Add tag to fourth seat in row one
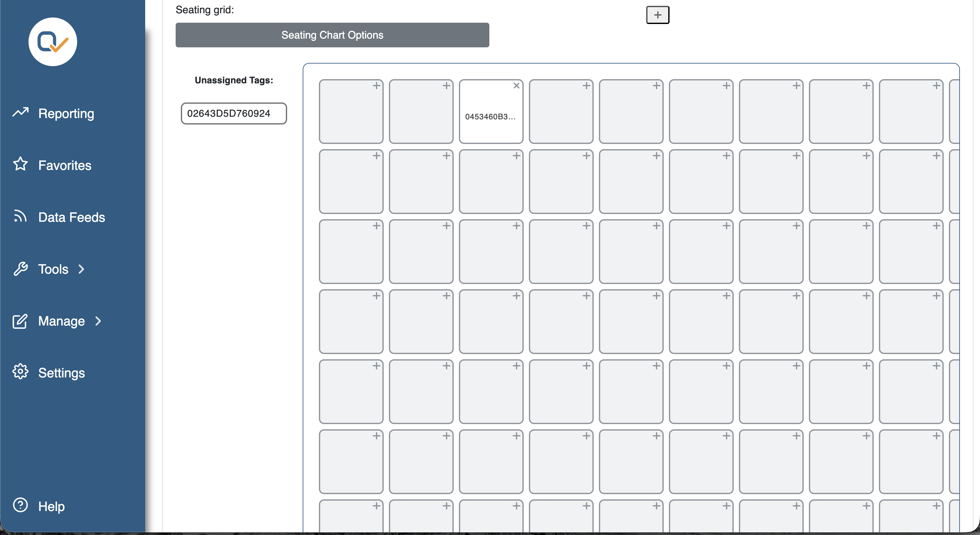The height and width of the screenshot is (535, 980). pyautogui.click(x=586, y=86)
